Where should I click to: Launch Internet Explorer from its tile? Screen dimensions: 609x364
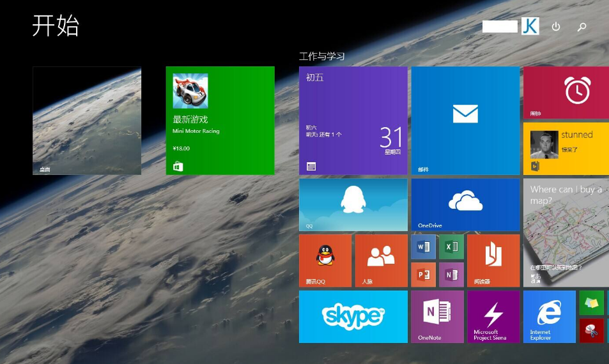click(549, 316)
